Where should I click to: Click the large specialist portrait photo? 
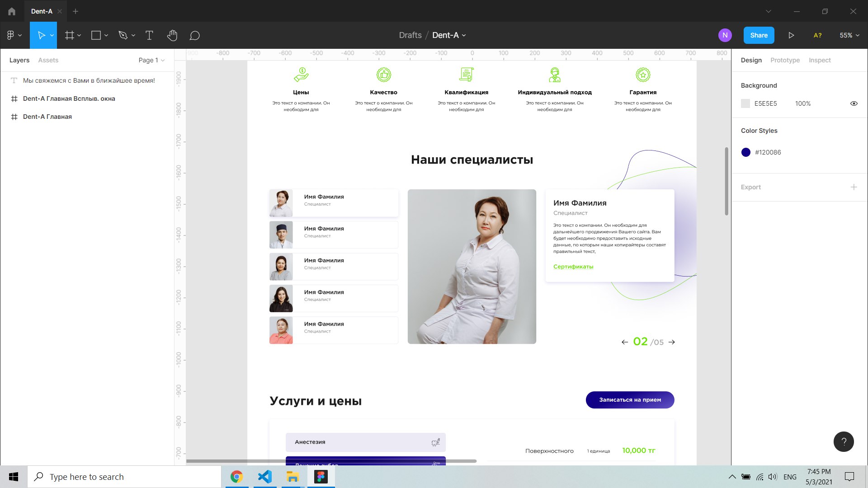472,267
